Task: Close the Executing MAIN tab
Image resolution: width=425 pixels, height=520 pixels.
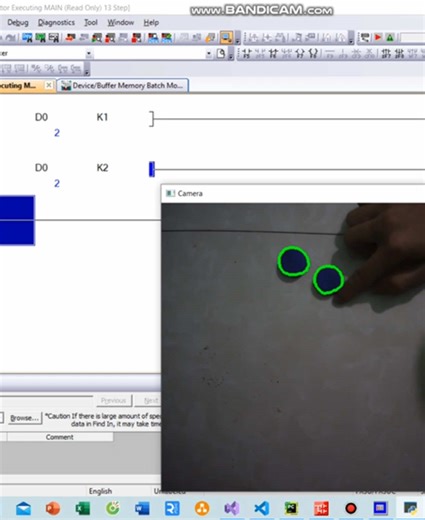Action: pyautogui.click(x=49, y=85)
